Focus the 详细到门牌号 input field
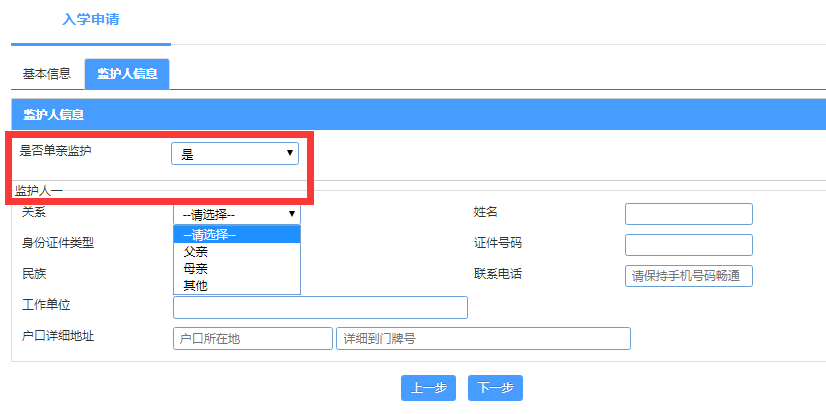This screenshot has width=826, height=414. pyautogui.click(x=483, y=339)
